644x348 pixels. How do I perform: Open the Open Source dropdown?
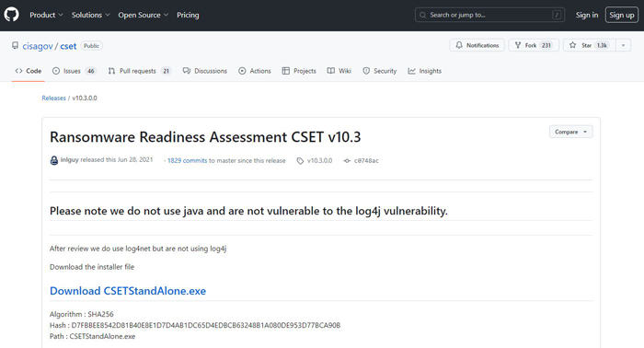(x=143, y=15)
